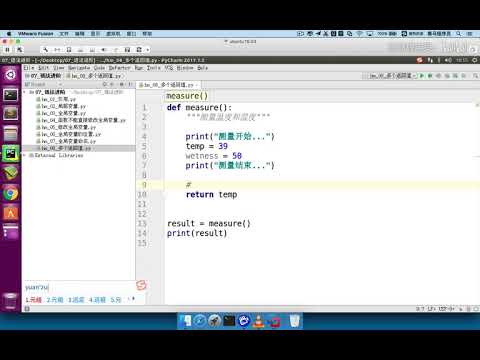480x360 pixels.
Task: Open the Refactor menu in PyCharm
Action: (x=120, y=68)
